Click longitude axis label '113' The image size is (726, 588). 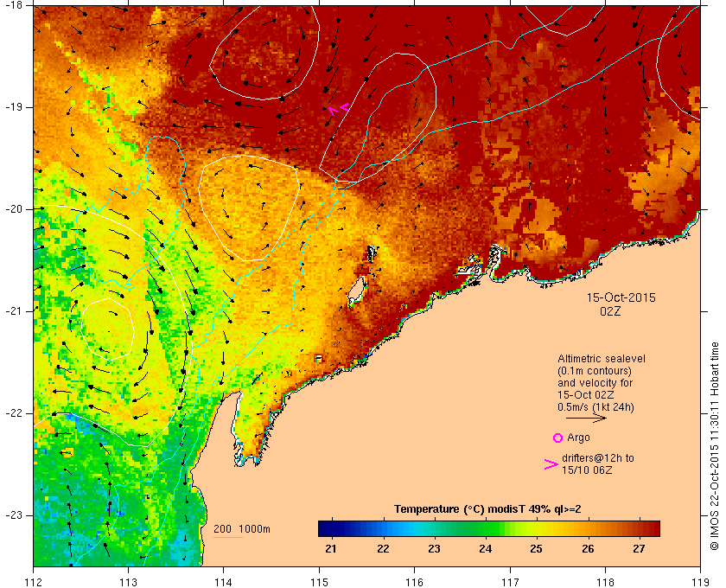coord(128,582)
